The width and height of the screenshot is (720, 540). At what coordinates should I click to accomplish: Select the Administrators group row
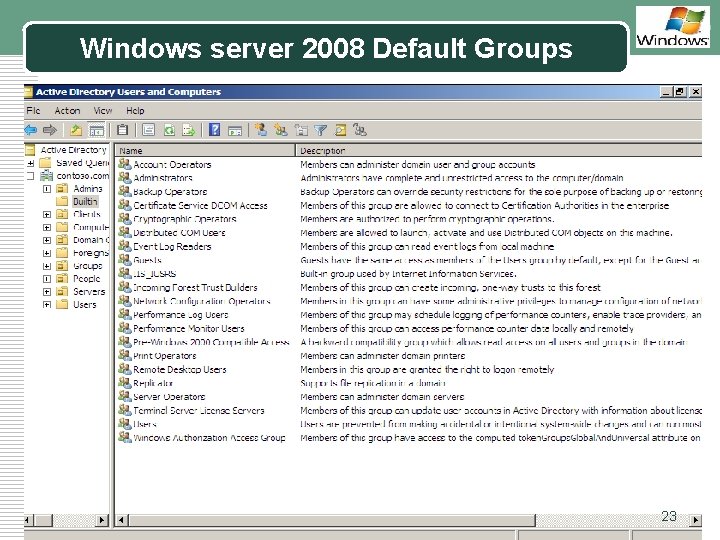(x=409, y=178)
